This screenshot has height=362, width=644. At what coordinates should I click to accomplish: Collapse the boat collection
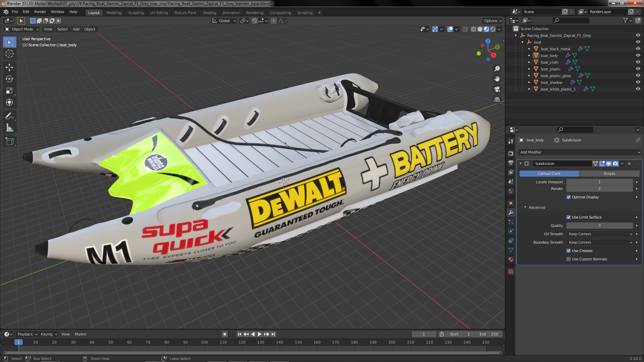pos(523,42)
